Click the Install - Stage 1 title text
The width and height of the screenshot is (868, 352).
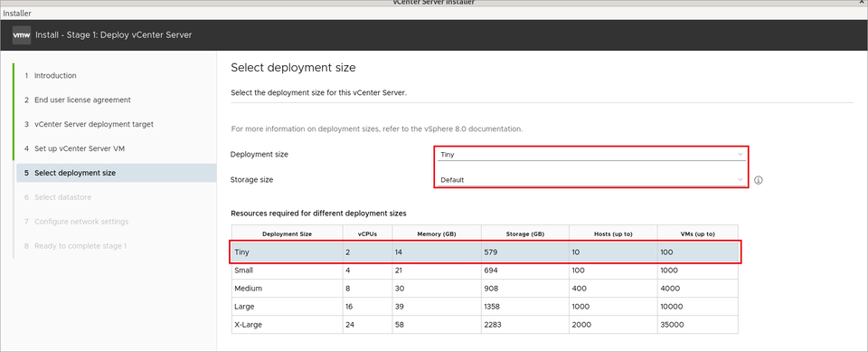coord(114,35)
